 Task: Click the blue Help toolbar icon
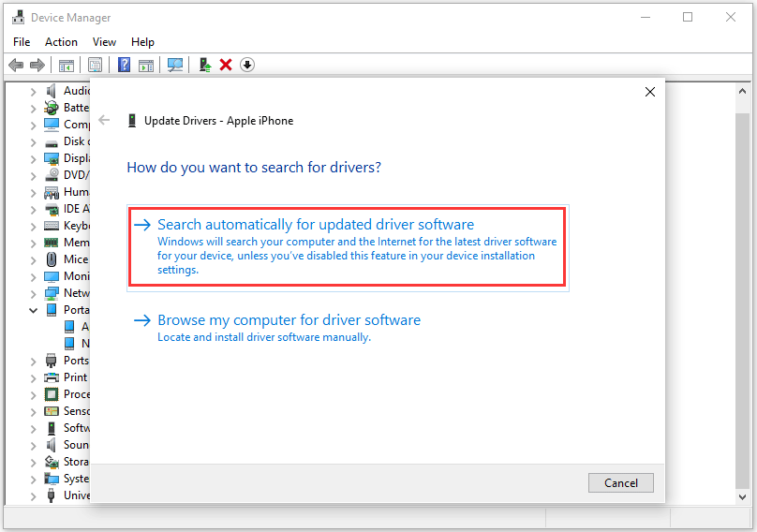point(124,65)
